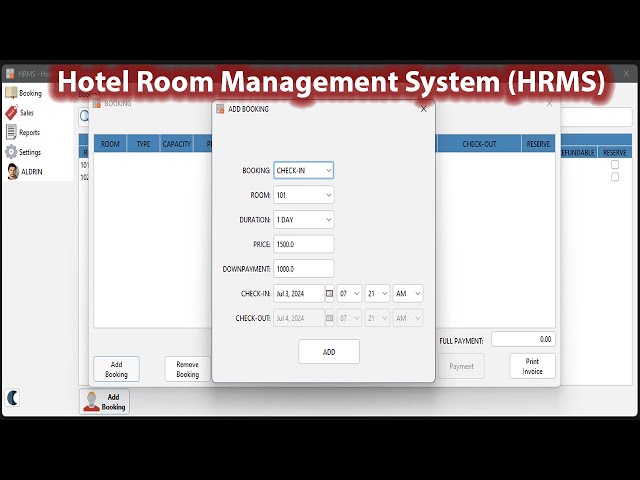Select the Booking menu label

coord(31,93)
